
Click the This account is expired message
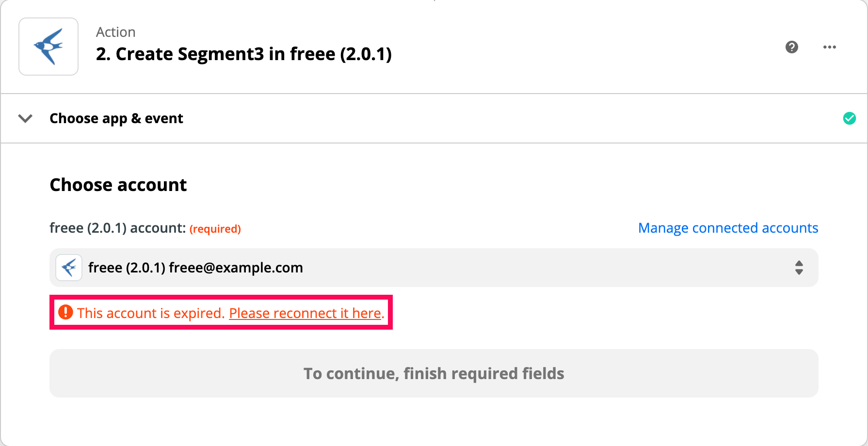151,313
